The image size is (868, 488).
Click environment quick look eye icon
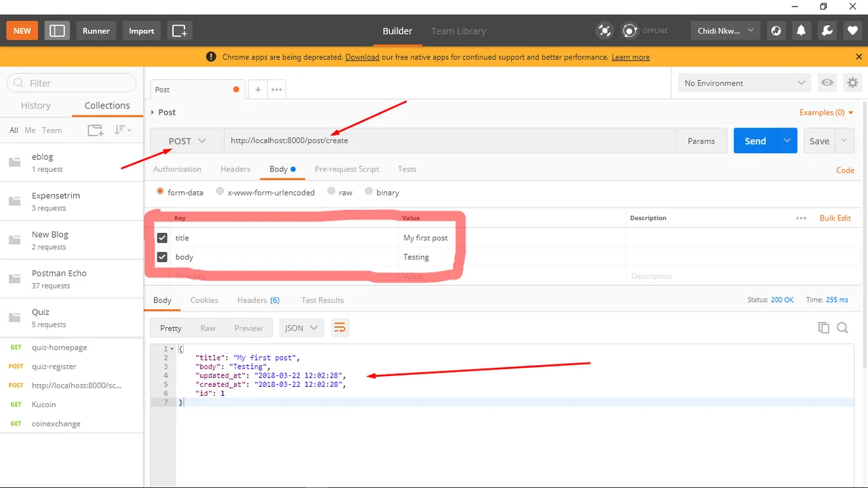[x=827, y=83]
